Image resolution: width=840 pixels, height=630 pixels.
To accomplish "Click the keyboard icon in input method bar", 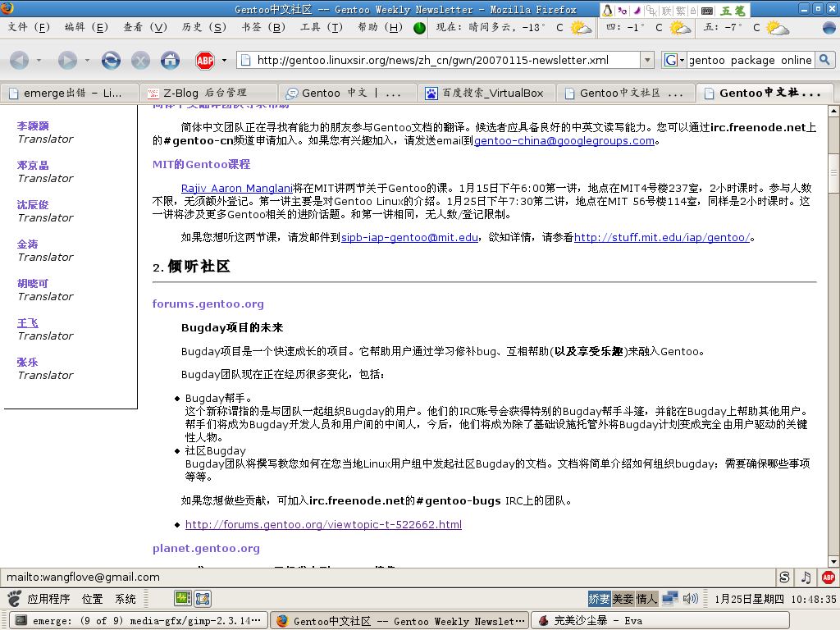I will point(707,11).
